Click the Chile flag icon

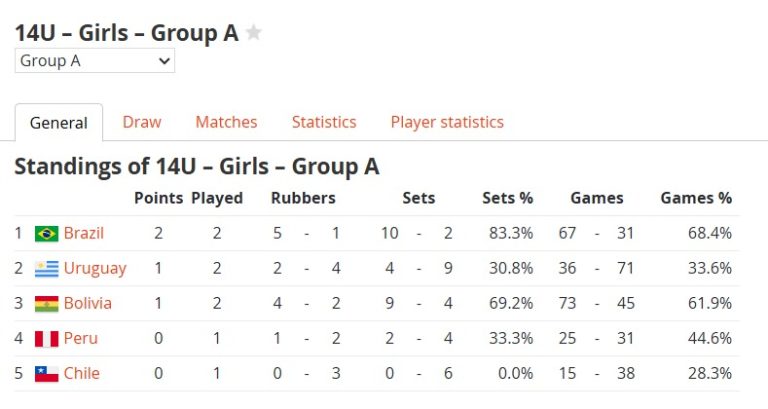[x=46, y=373]
